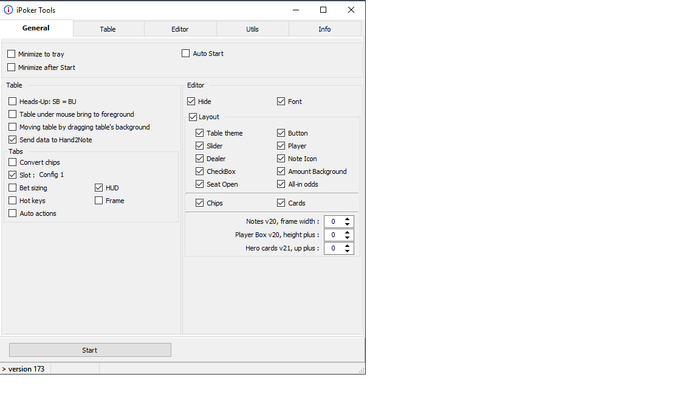Toggle the Chips checkbox

(200, 203)
